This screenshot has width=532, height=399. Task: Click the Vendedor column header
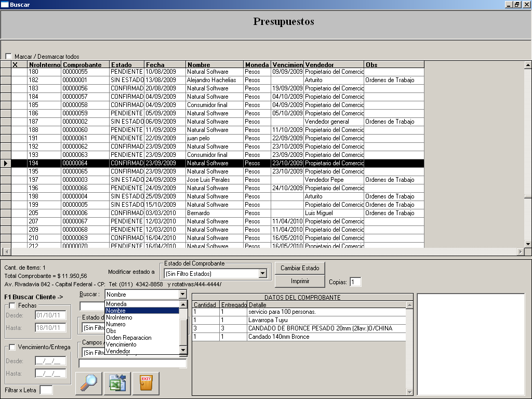[334, 64]
